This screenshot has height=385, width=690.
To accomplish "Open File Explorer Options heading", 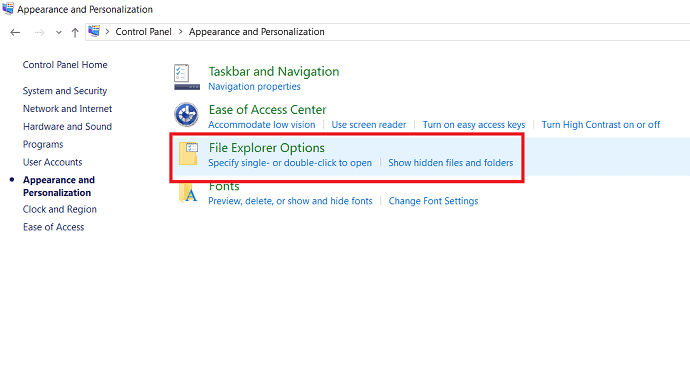I will 267,148.
